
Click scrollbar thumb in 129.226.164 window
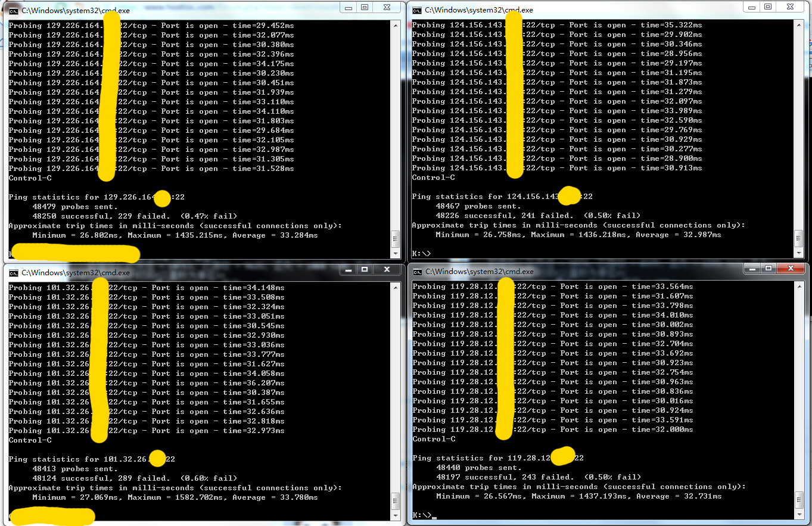(394, 239)
